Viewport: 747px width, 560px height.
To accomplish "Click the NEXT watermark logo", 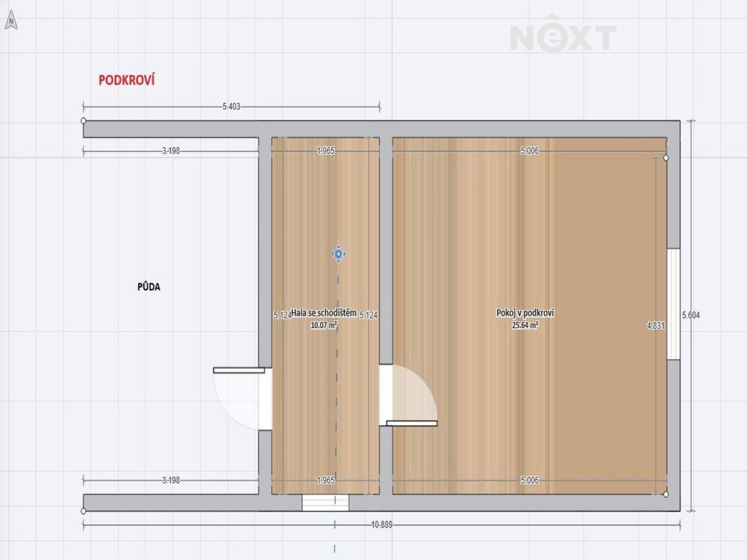I will [563, 35].
